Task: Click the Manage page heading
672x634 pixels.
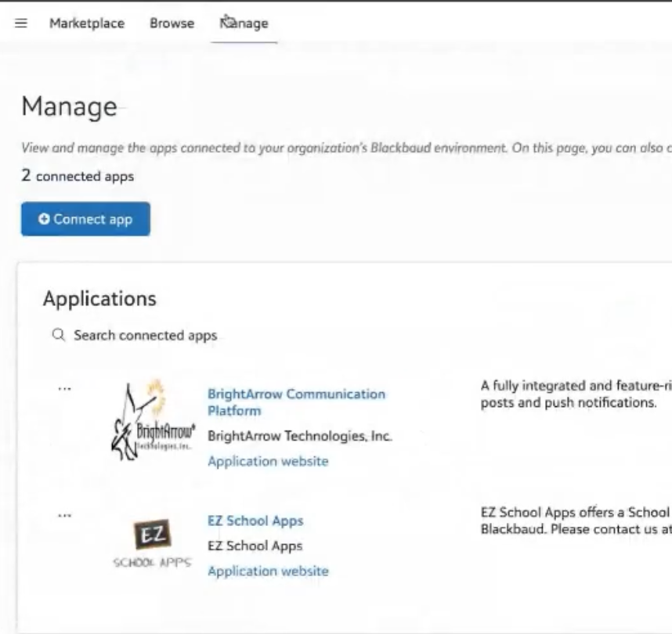Action: pos(70,106)
